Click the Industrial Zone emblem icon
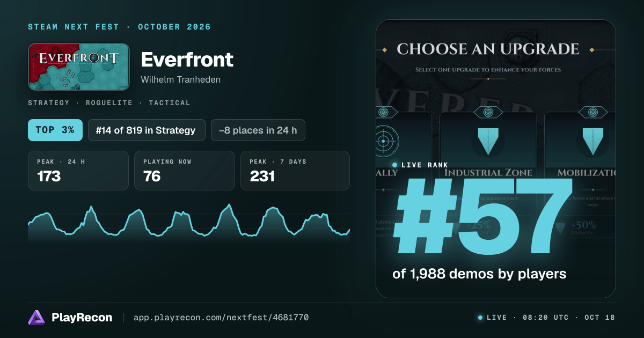Screen dimensions: 644x338 point(488,141)
